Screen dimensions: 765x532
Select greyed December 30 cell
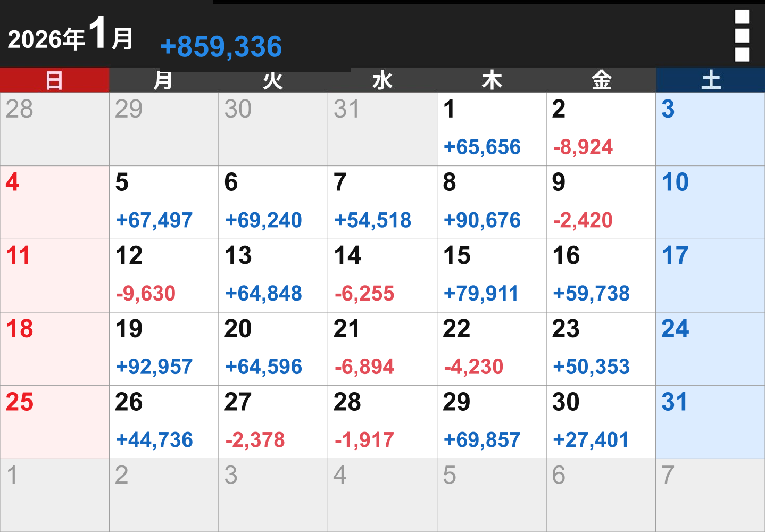point(273,129)
